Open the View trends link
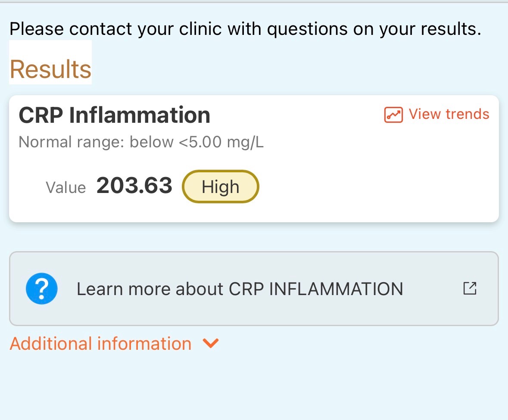 [x=449, y=114]
